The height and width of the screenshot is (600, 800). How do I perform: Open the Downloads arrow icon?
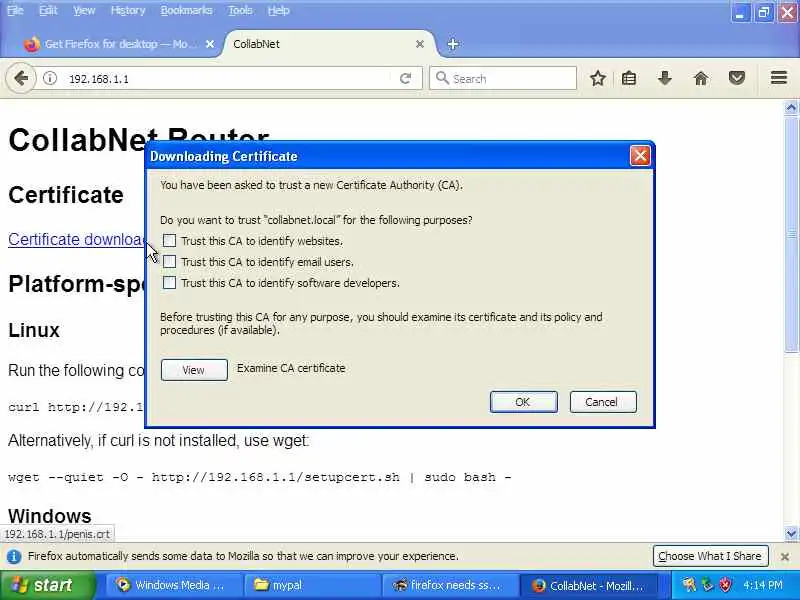[664, 79]
